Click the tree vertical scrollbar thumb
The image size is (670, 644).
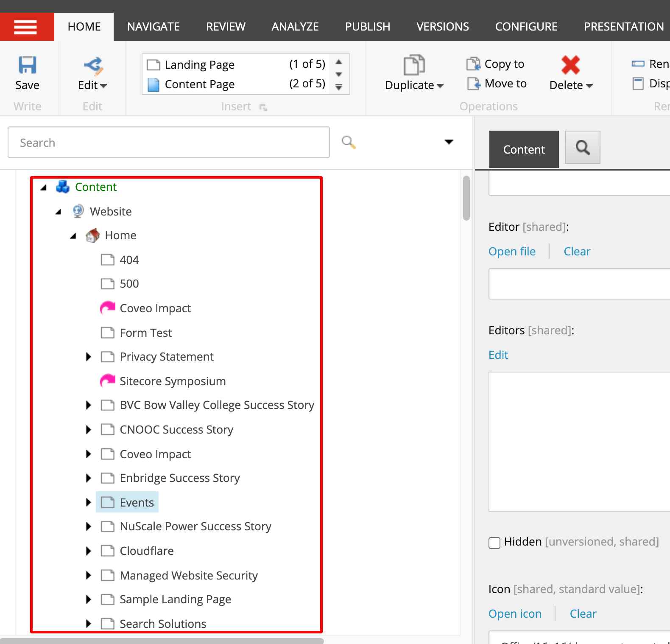[x=466, y=198]
